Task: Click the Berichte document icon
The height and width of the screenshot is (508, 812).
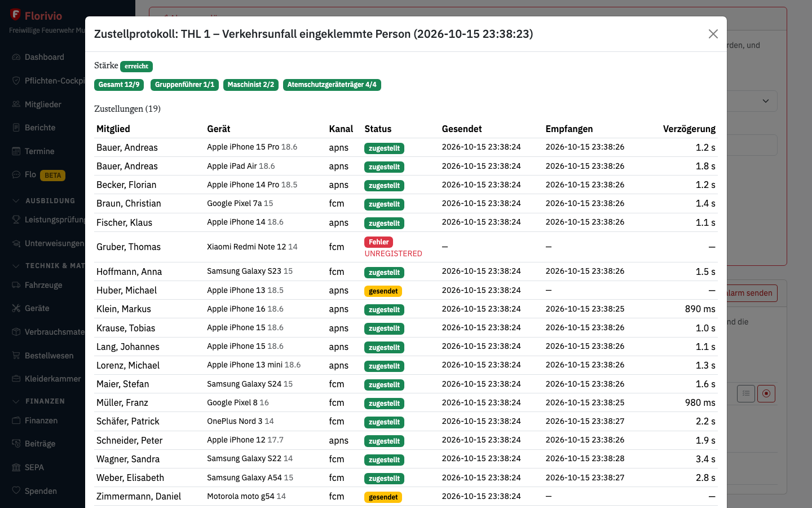Action: coord(16,128)
